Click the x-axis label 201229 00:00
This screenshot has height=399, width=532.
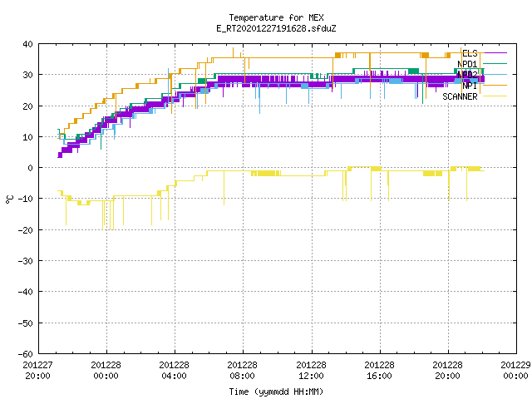pyautogui.click(x=515, y=371)
